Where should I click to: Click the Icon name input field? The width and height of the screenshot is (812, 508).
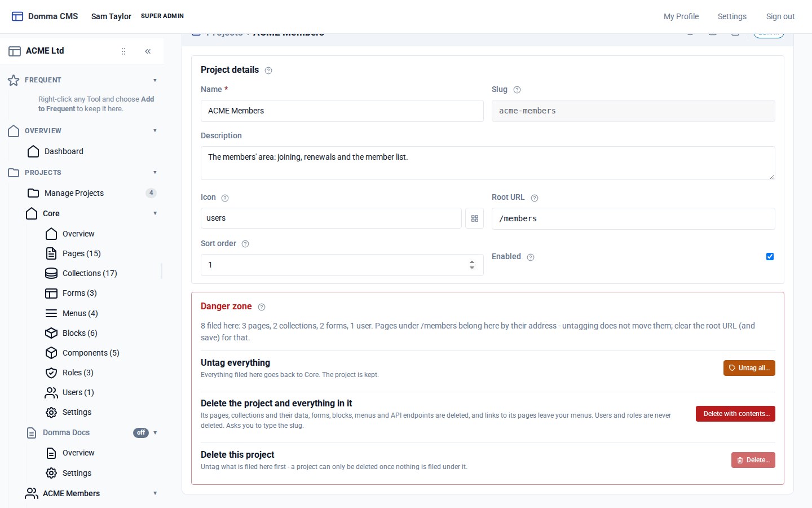[x=331, y=218]
